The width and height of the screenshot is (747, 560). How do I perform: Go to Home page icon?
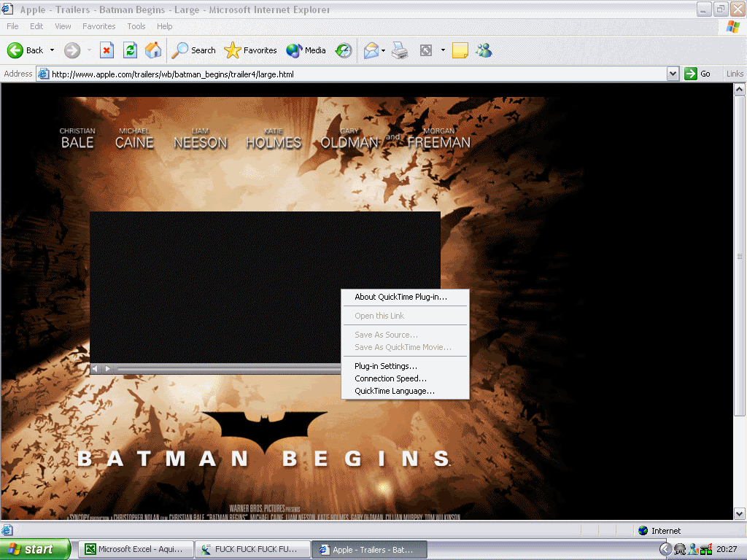click(x=153, y=50)
